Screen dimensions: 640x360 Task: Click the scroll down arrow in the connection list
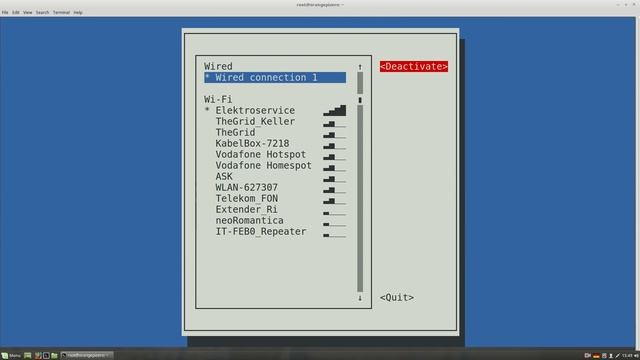point(360,298)
